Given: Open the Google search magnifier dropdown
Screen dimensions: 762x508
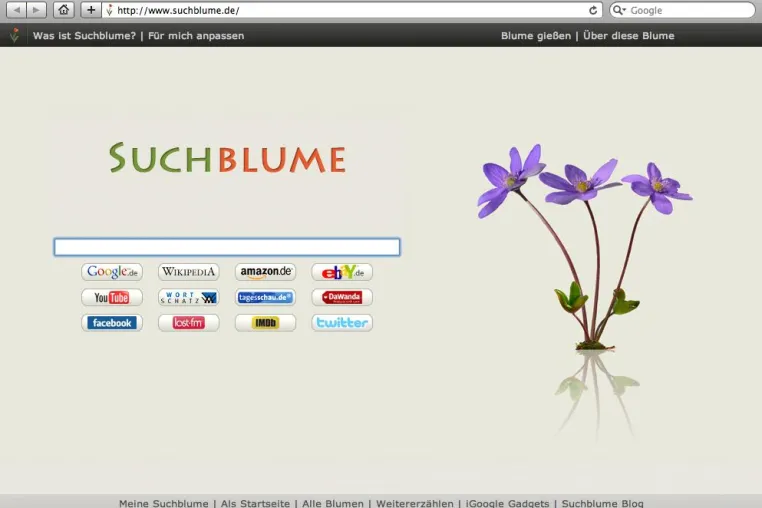Looking at the screenshot, I should point(619,10).
